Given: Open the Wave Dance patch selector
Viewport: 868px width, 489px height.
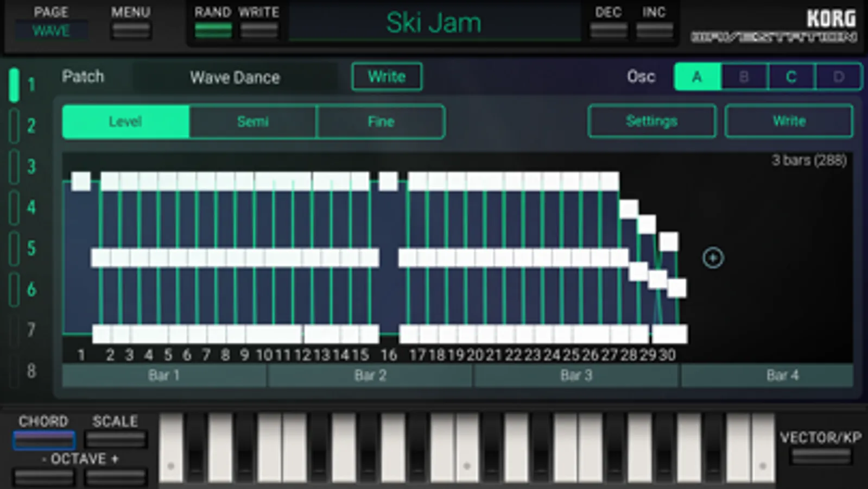Looking at the screenshot, I should tap(235, 77).
